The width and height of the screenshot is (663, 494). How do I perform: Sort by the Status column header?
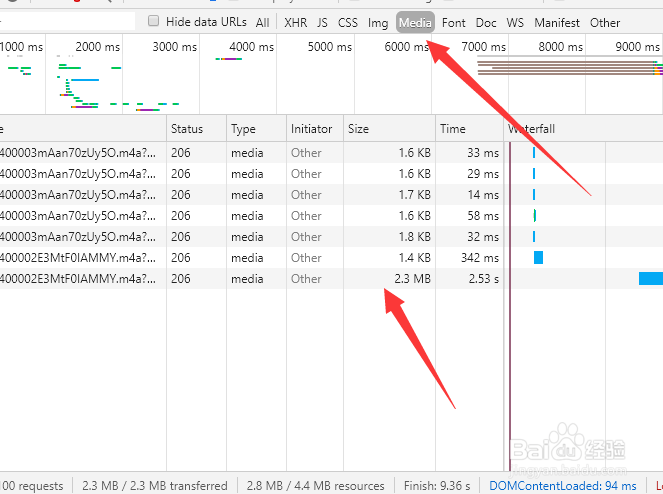coord(197,129)
